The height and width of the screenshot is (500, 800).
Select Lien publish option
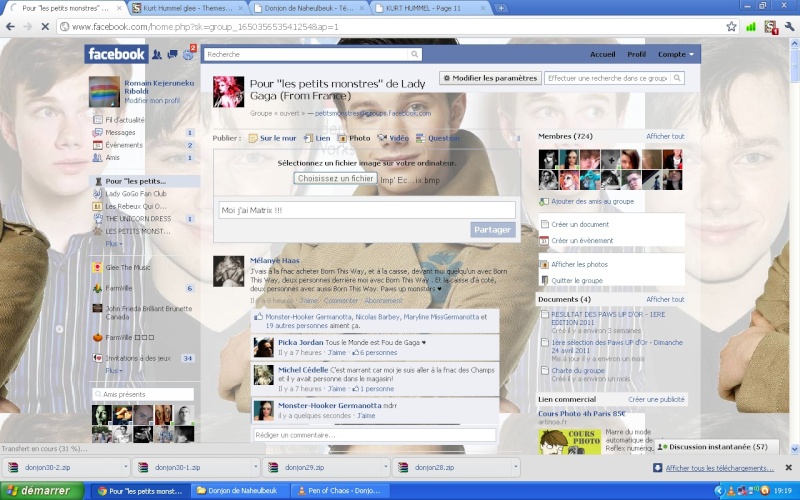pyautogui.click(x=317, y=138)
